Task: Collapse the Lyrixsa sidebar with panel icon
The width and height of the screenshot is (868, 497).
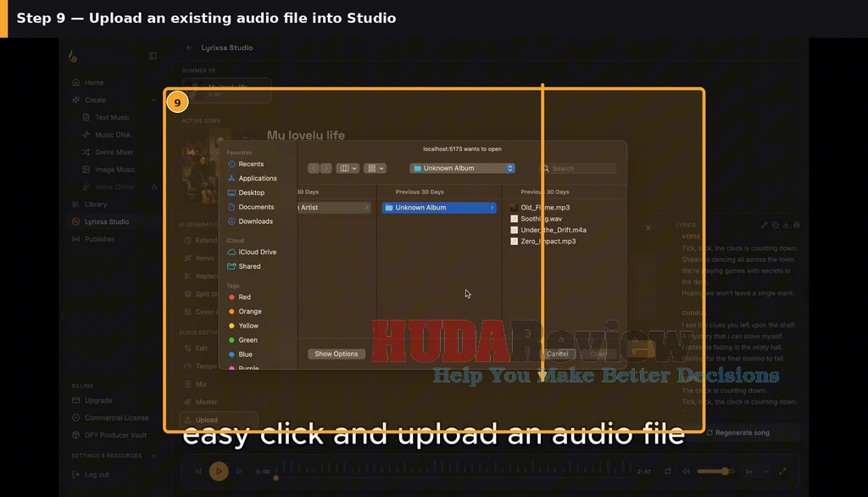Action: point(153,56)
